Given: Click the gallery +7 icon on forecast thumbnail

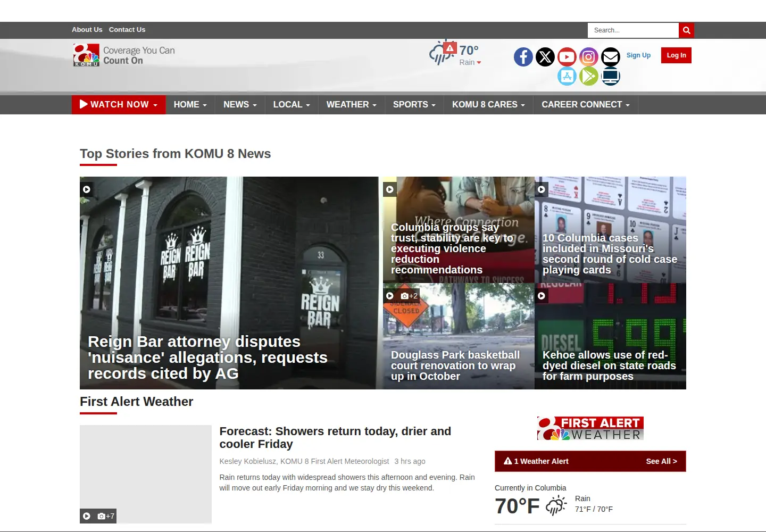Looking at the screenshot, I should point(106,516).
